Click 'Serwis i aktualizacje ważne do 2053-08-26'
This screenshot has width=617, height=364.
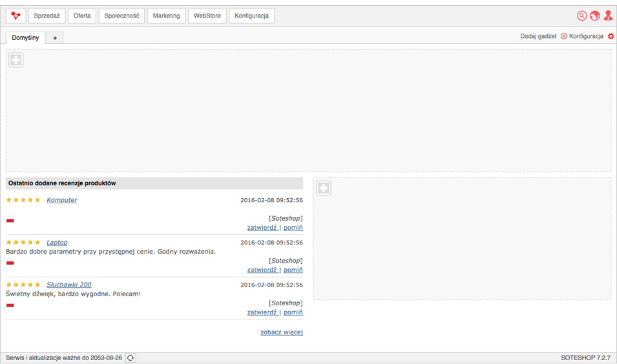click(x=64, y=358)
